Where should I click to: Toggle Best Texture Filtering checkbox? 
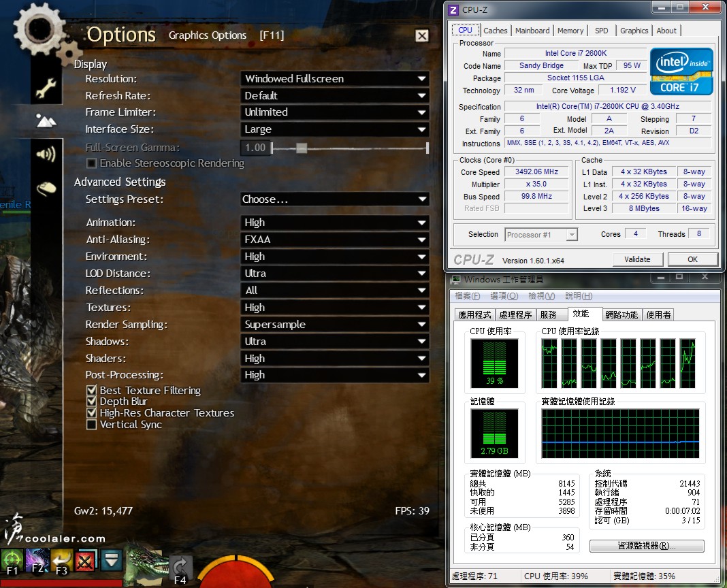[x=91, y=390]
